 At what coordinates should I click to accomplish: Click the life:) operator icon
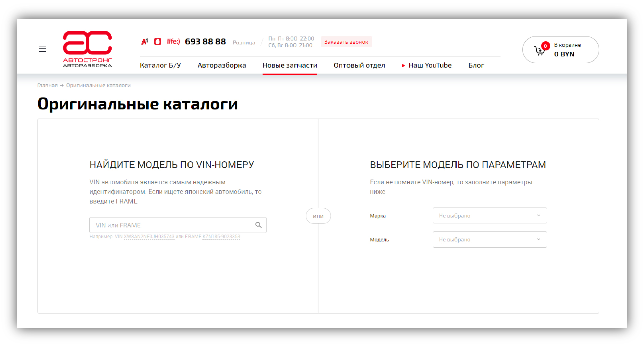[173, 41]
